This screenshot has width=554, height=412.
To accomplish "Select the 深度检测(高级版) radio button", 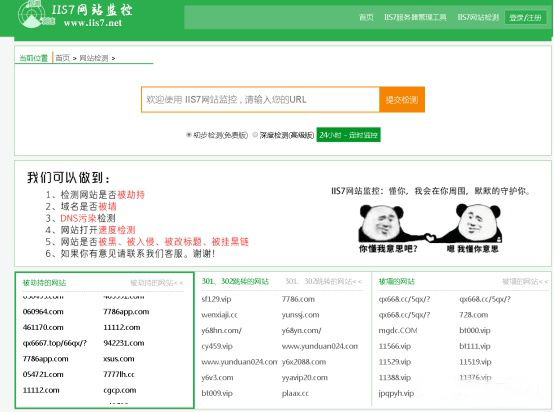I will tap(255, 135).
